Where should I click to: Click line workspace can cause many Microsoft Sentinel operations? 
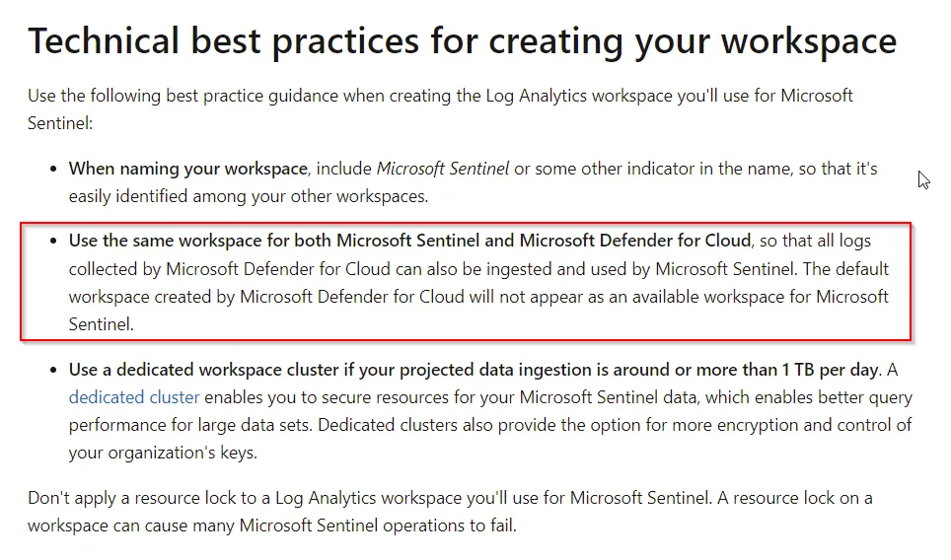coord(272,525)
